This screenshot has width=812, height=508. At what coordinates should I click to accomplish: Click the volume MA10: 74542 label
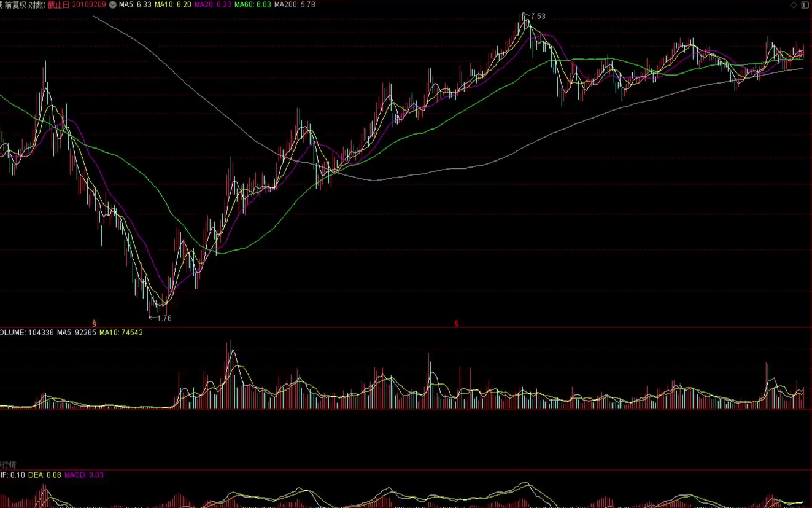coord(121,333)
